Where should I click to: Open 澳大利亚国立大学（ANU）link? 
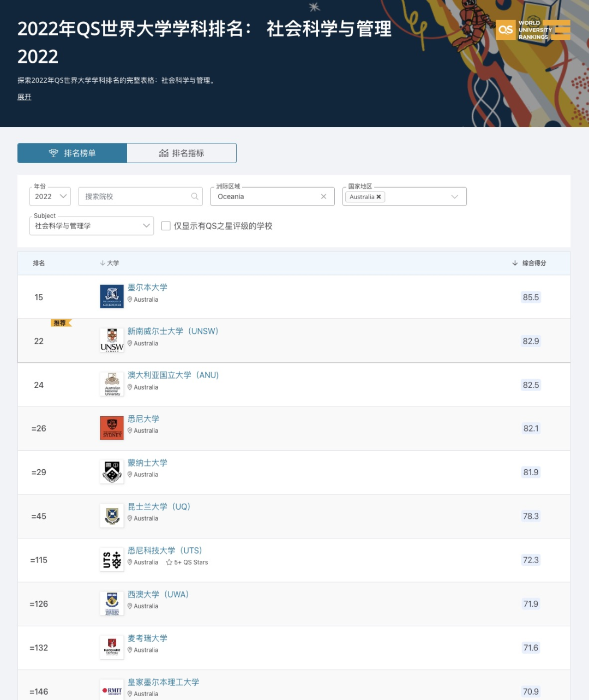tap(173, 375)
